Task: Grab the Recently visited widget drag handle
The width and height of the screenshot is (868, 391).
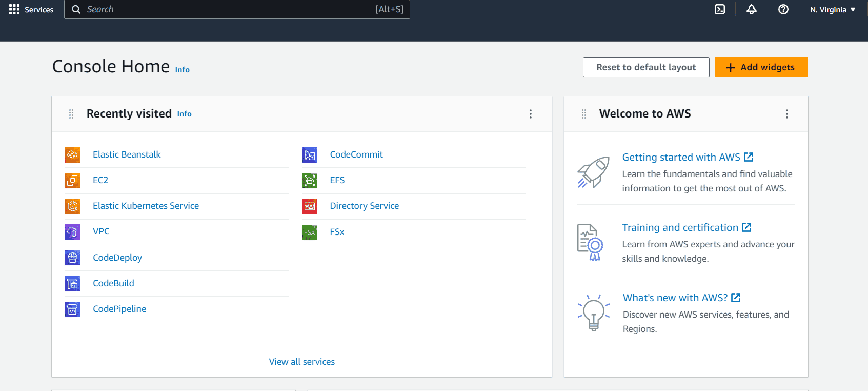Action: click(71, 114)
